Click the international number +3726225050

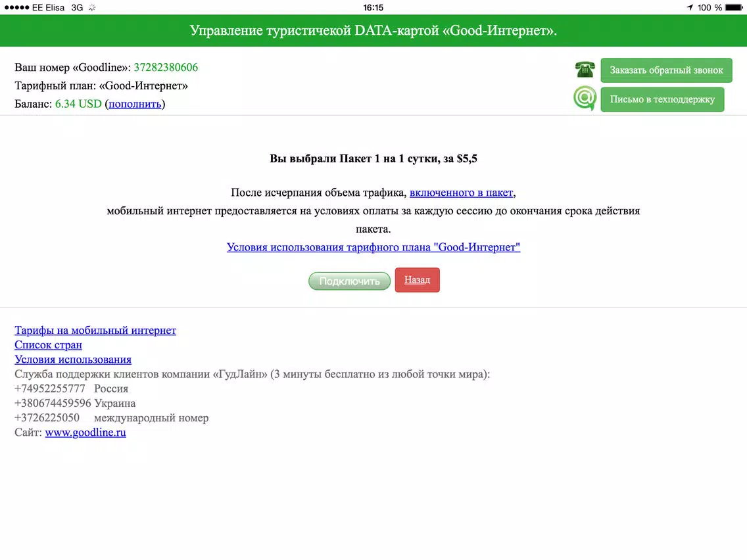coord(47,417)
